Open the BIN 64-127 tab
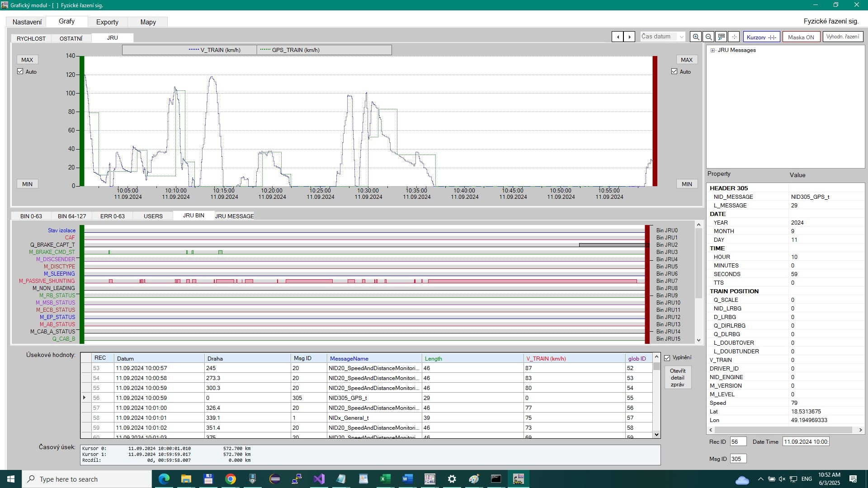The width and height of the screenshot is (868, 488). 72,216
